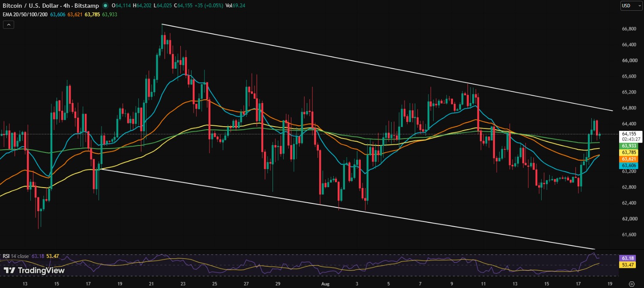644x288 pixels.
Task: Click the 66,800 price scale label
Action: [x=629, y=29]
